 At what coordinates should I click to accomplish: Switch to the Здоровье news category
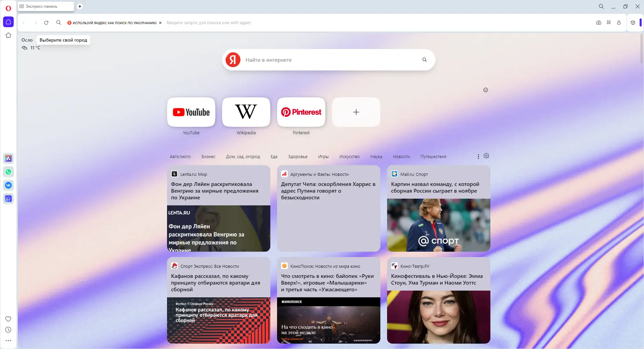298,157
